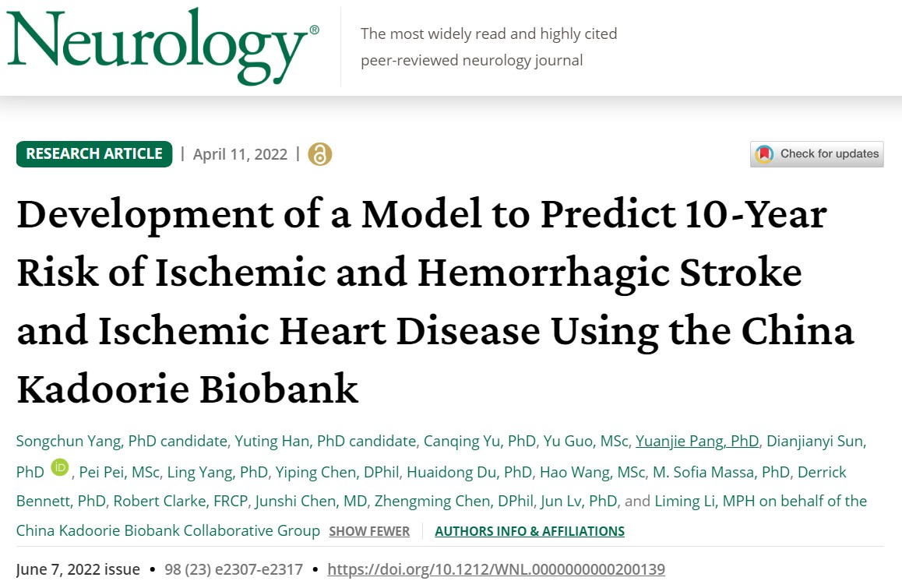Screen dimensions: 902x588
Task: Open Authors Info & Affiliations
Action: click(x=530, y=531)
